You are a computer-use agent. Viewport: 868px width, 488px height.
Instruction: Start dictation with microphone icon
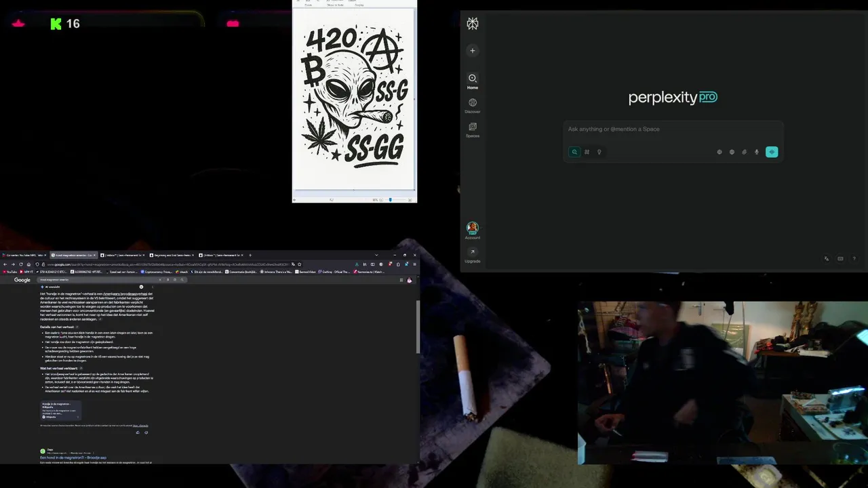tap(757, 152)
